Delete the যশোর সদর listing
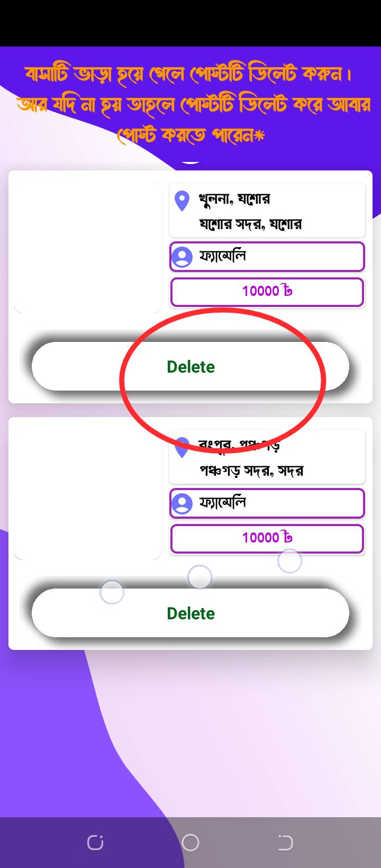Image resolution: width=381 pixels, height=868 pixels. (190, 366)
